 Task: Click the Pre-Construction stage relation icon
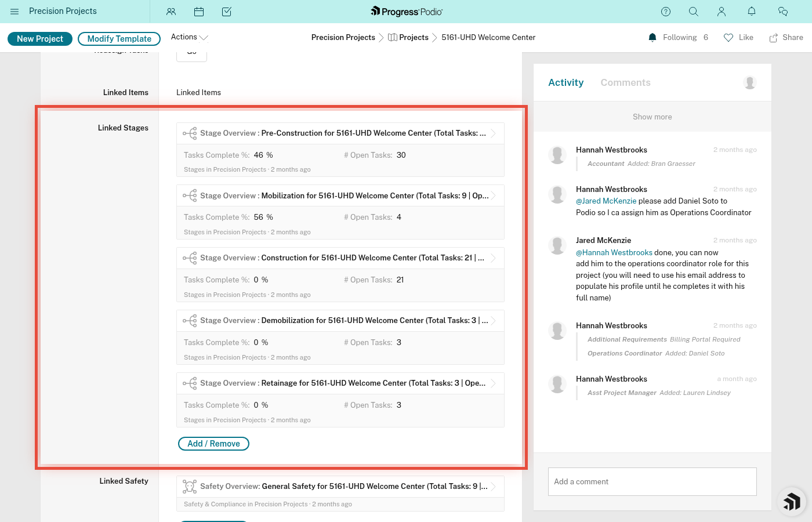190,133
